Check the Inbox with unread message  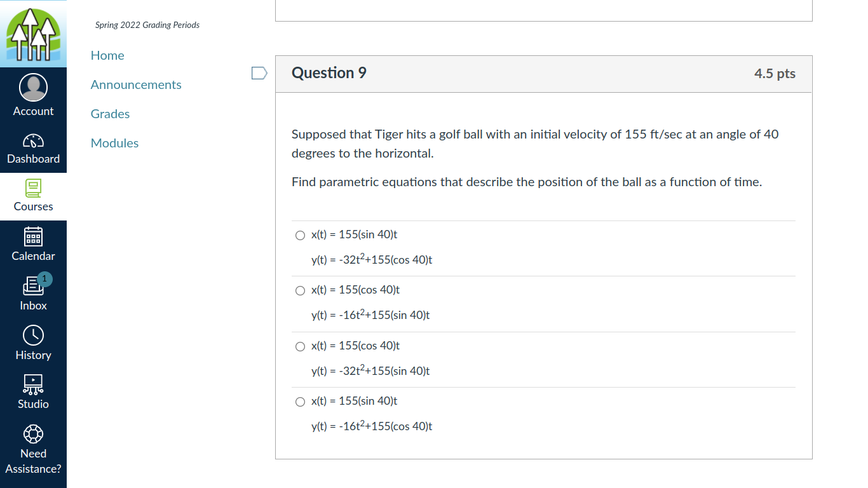33,293
